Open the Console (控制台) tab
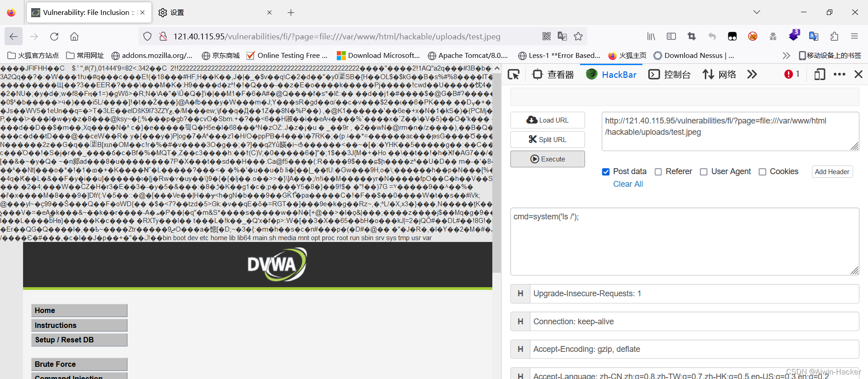The width and height of the screenshot is (868, 379). (670, 74)
